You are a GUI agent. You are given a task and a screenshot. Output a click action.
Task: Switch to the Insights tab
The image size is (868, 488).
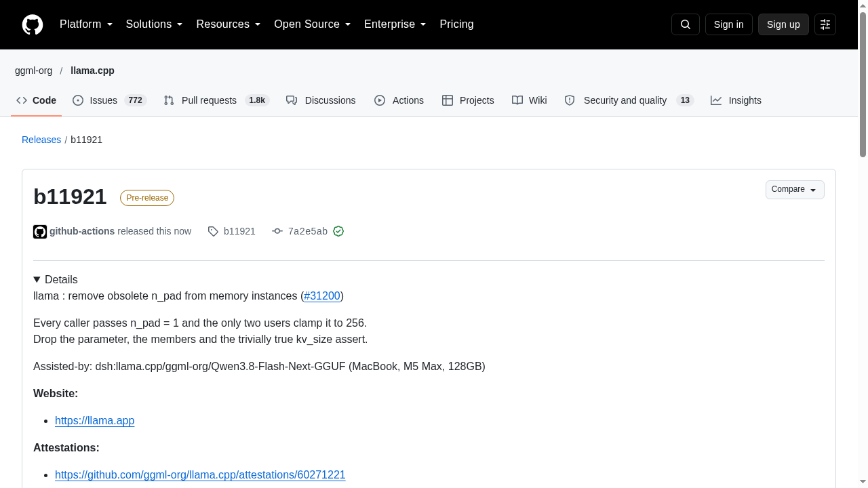(x=736, y=100)
